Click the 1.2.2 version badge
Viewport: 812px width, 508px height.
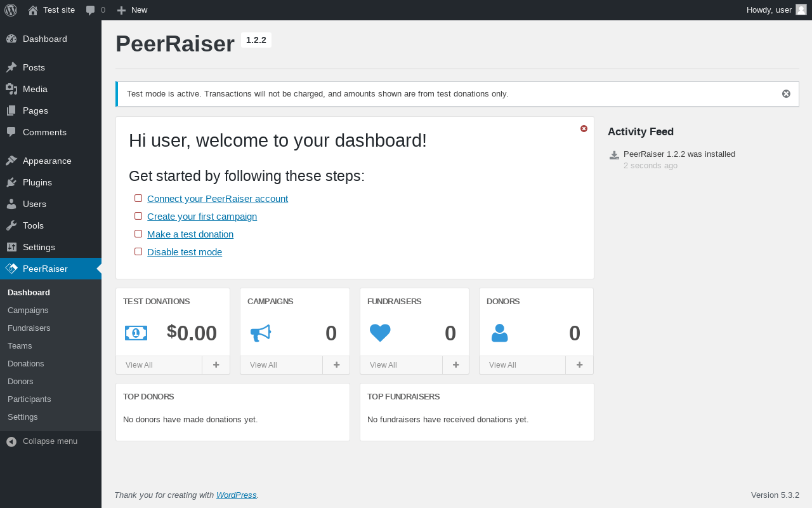(256, 40)
